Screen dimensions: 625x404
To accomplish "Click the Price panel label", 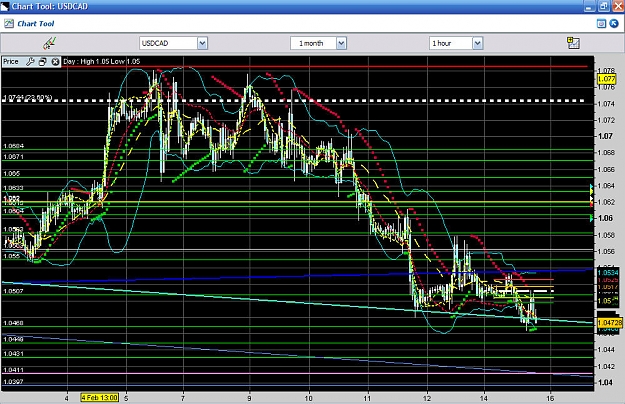I will [11, 62].
